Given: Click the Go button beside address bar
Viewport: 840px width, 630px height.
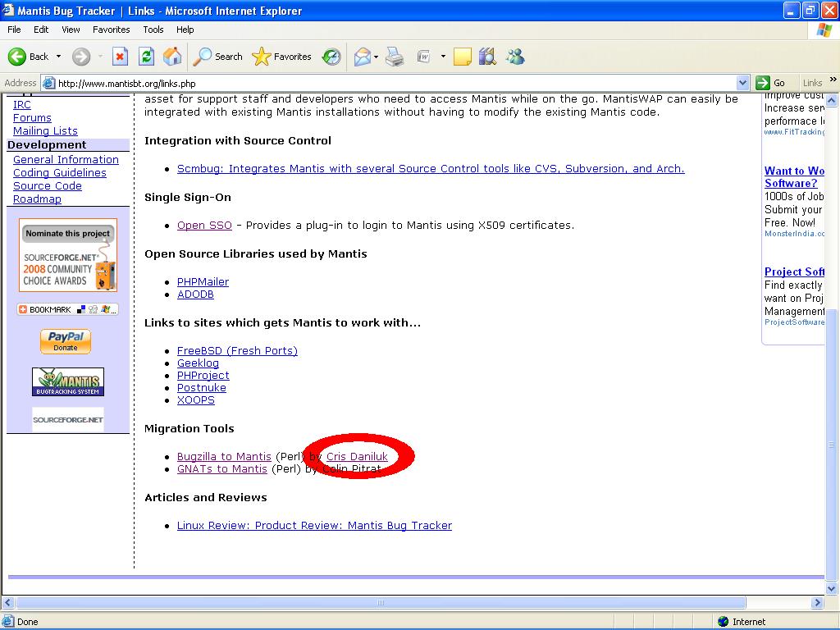Looking at the screenshot, I should point(771,83).
